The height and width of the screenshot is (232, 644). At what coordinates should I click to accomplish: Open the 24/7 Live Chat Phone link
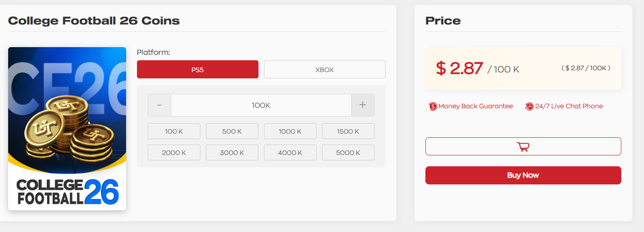pos(569,106)
